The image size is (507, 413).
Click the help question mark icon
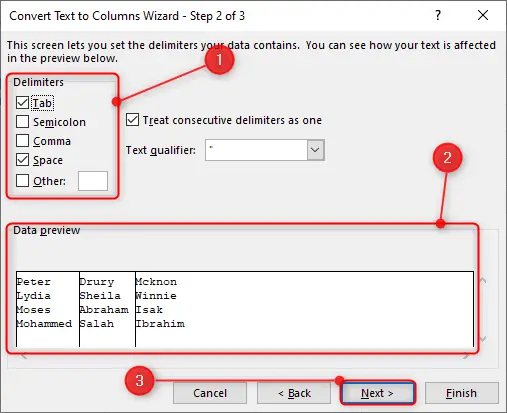pyautogui.click(x=438, y=15)
